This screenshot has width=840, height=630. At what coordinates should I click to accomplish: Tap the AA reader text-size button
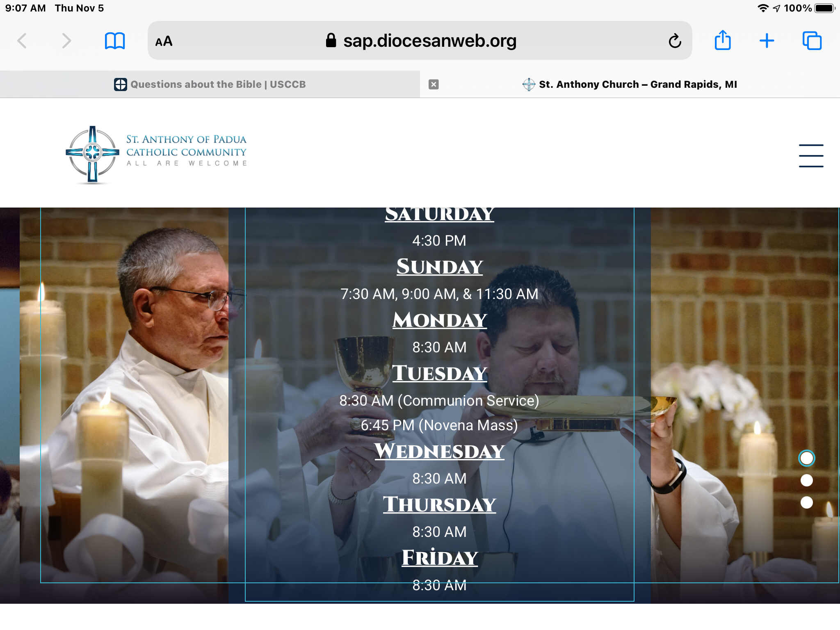pyautogui.click(x=164, y=41)
